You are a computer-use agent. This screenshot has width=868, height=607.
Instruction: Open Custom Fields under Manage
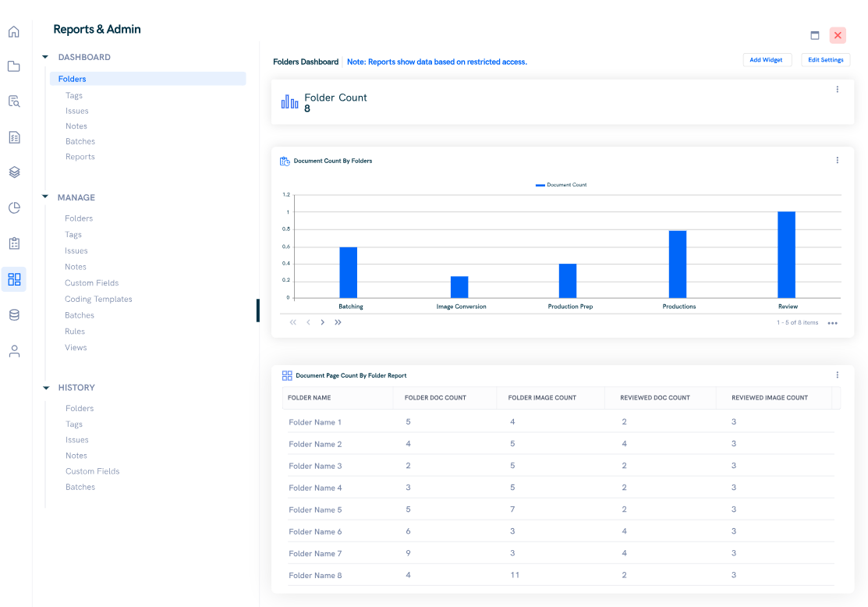92,283
